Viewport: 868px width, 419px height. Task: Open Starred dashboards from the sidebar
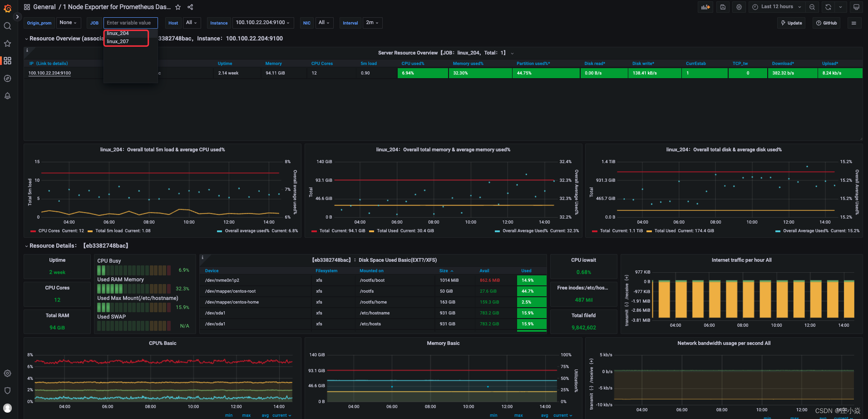coord(7,44)
